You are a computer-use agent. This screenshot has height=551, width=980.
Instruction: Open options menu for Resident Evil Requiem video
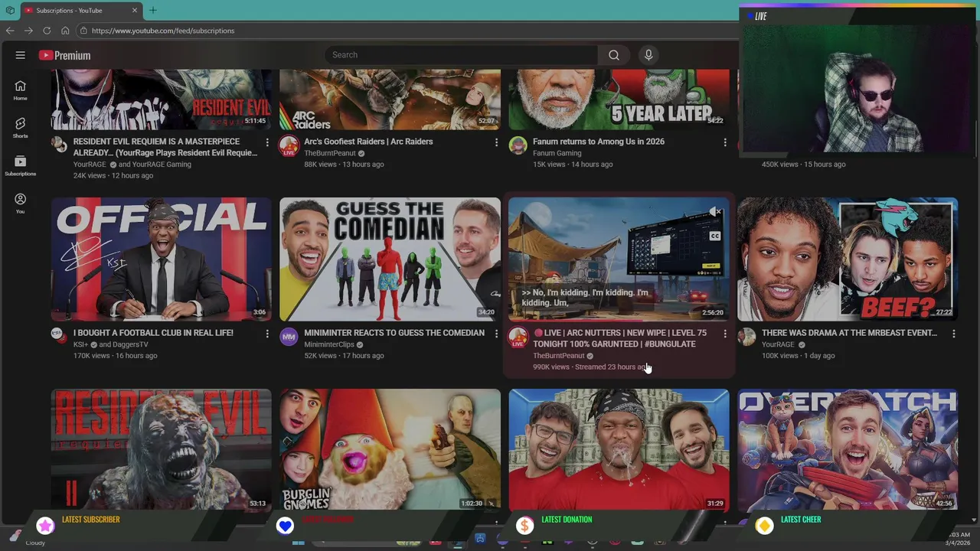coord(267,142)
